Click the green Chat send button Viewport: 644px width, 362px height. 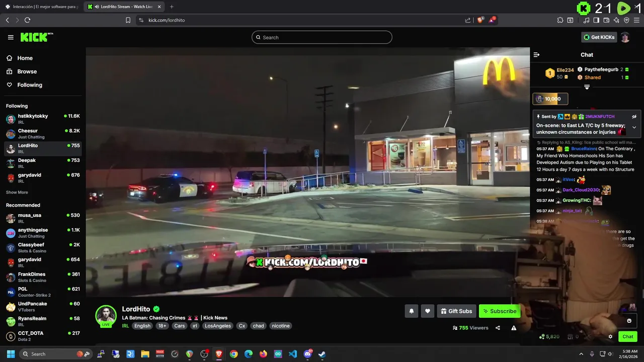click(x=628, y=337)
